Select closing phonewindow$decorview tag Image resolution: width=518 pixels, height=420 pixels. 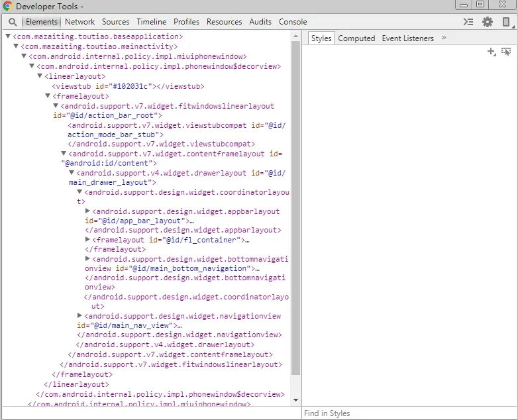[x=160, y=394]
